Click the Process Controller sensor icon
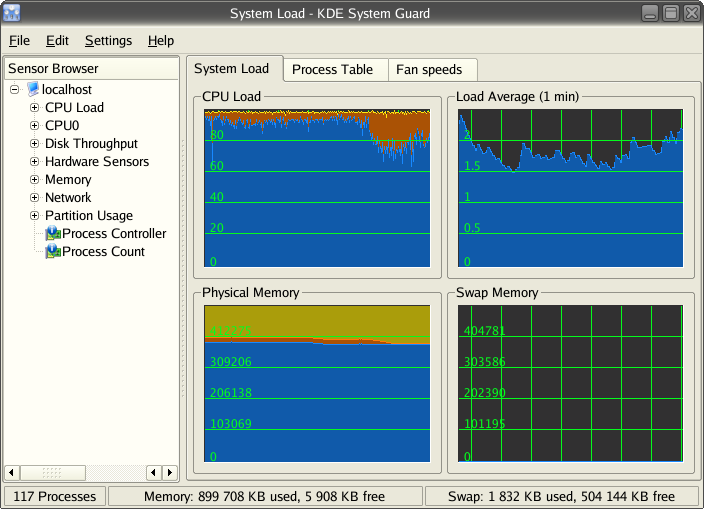The width and height of the screenshot is (704, 509). pyautogui.click(x=53, y=234)
